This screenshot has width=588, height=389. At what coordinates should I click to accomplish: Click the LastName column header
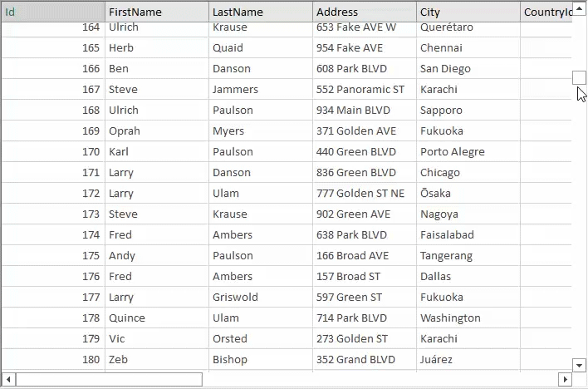pyautogui.click(x=261, y=12)
